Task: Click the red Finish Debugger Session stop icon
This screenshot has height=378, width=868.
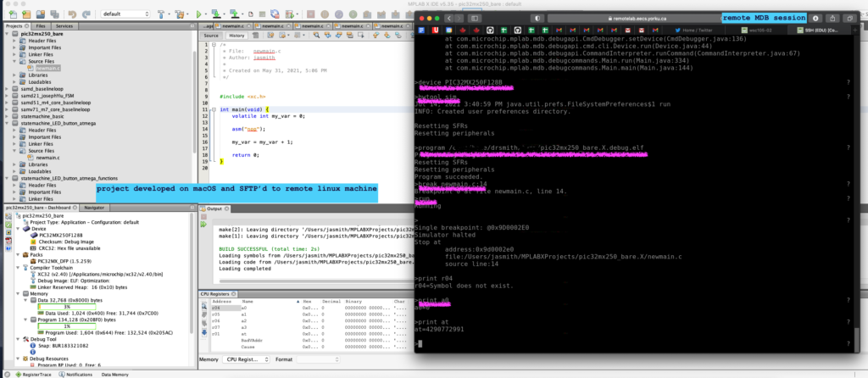Action: (310, 14)
